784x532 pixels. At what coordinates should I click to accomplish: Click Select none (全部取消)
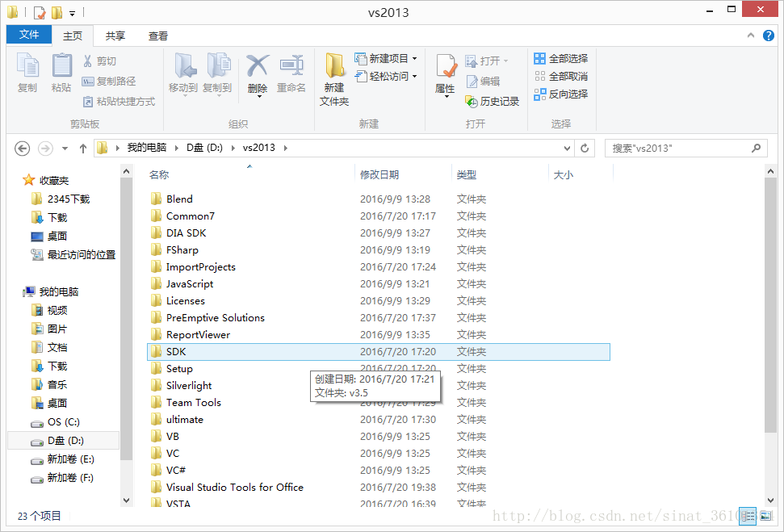tap(561, 77)
